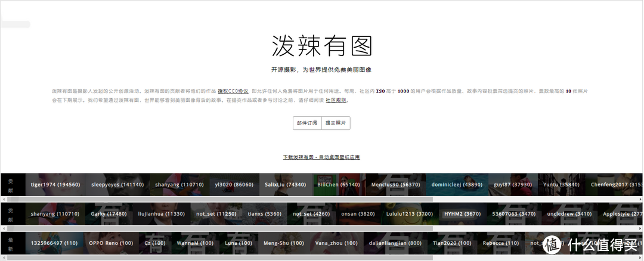Open shanyang (110710) in first row

tap(179, 185)
